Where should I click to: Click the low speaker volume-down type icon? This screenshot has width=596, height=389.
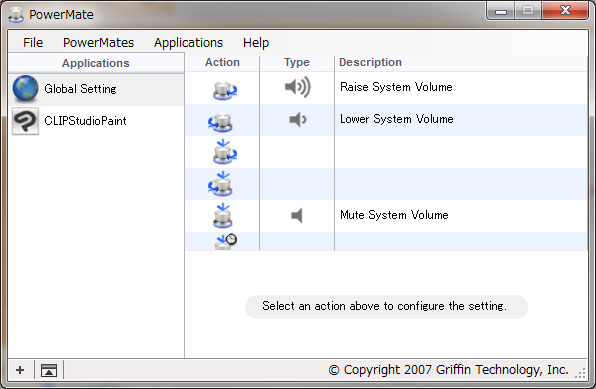click(298, 119)
